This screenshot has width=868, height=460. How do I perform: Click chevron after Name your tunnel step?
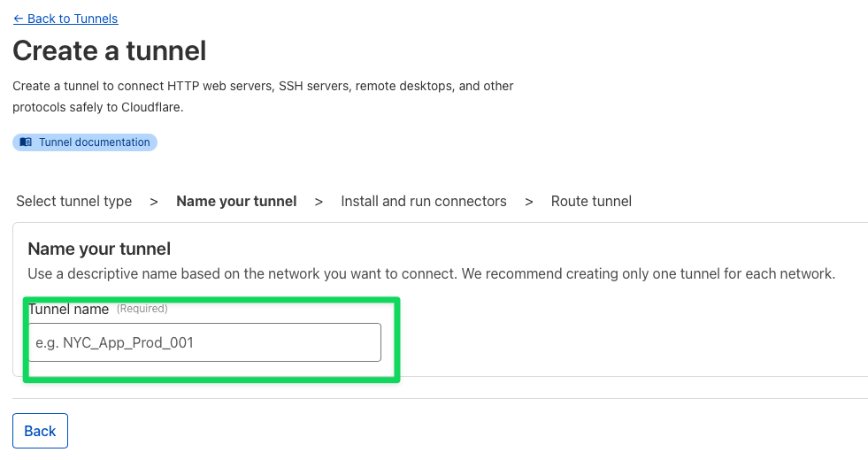319,202
